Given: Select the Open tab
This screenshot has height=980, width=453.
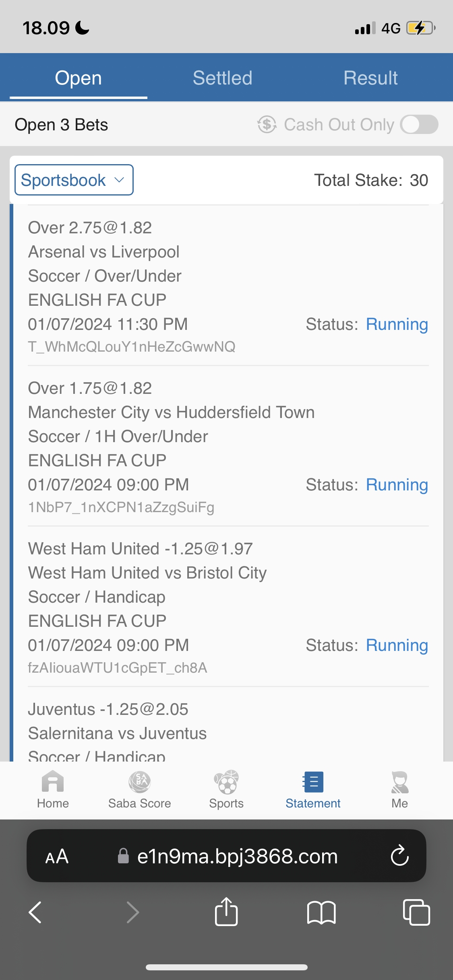Looking at the screenshot, I should pyautogui.click(x=79, y=78).
